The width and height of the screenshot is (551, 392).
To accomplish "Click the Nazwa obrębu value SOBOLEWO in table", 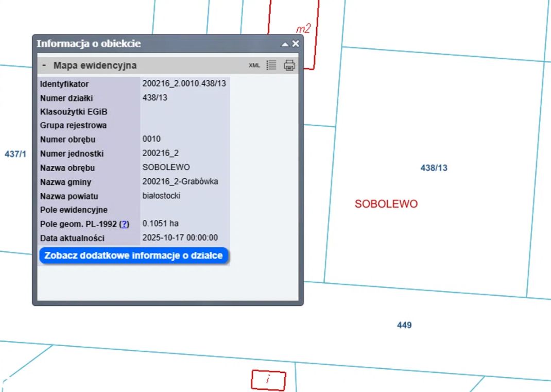I will (x=166, y=167).
